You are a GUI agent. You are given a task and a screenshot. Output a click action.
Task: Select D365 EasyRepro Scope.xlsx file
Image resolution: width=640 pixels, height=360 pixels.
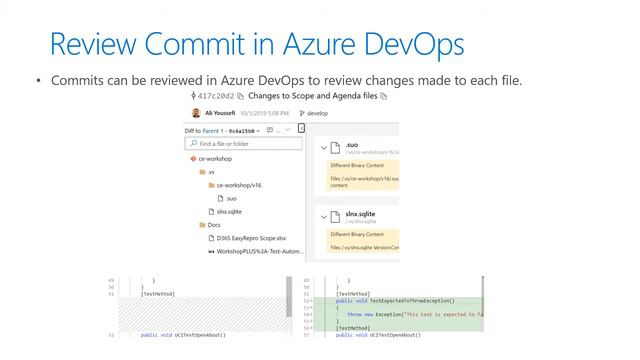pyautogui.click(x=251, y=238)
